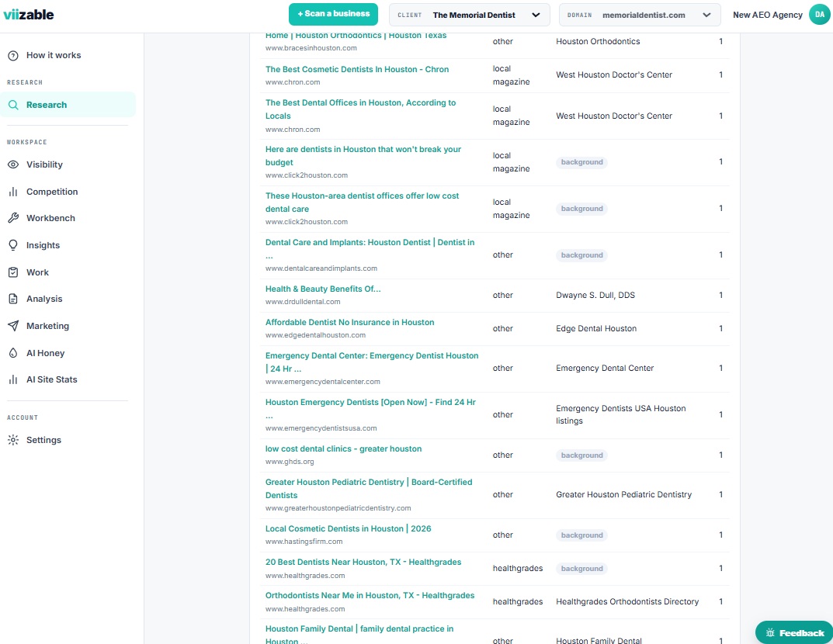
Task: Click Greater Houston Pediatric Dentistry business cell
Action: click(x=623, y=495)
